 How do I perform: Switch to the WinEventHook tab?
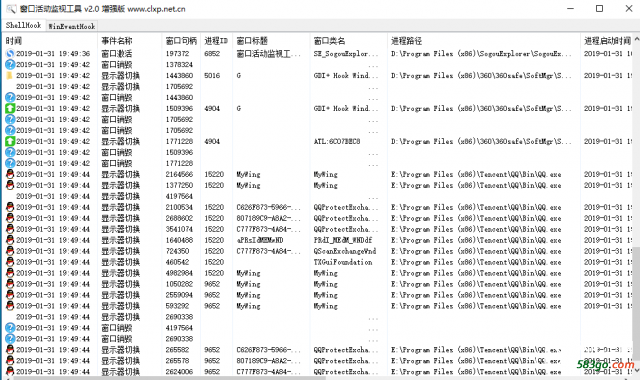[72, 26]
